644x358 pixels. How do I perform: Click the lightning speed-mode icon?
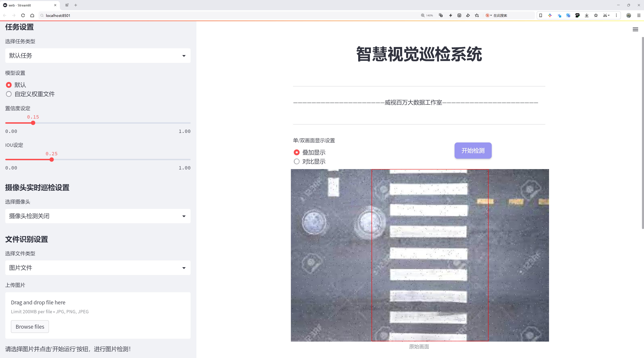pyautogui.click(x=450, y=16)
